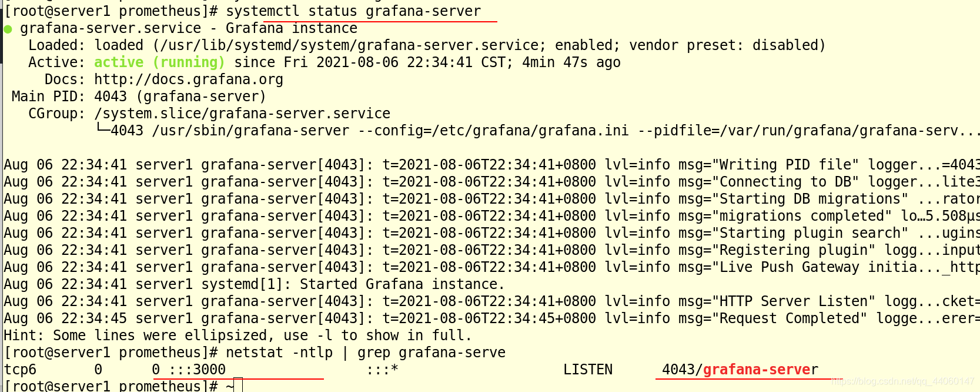Click the log line 'Writing PID file'
This screenshot has width=980, height=392.
[491, 165]
